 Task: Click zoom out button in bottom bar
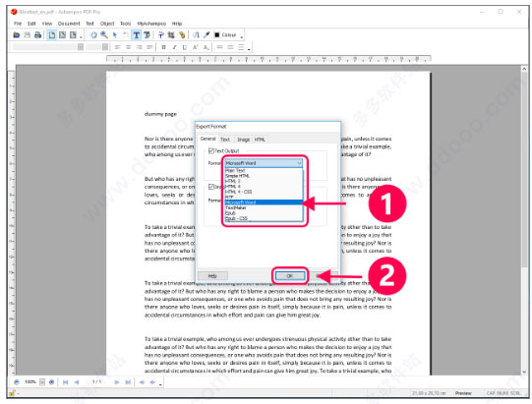pyautogui.click(x=17, y=382)
